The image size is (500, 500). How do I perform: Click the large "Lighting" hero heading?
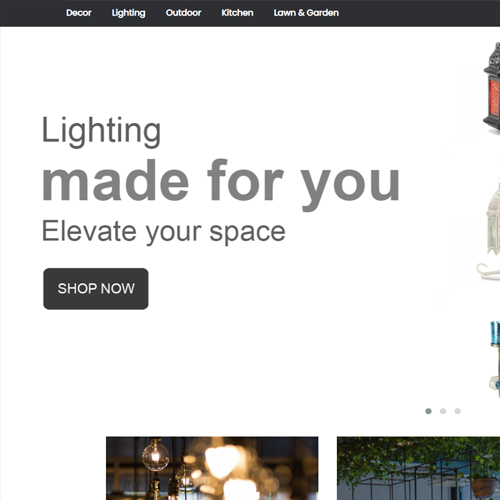pos(101,131)
